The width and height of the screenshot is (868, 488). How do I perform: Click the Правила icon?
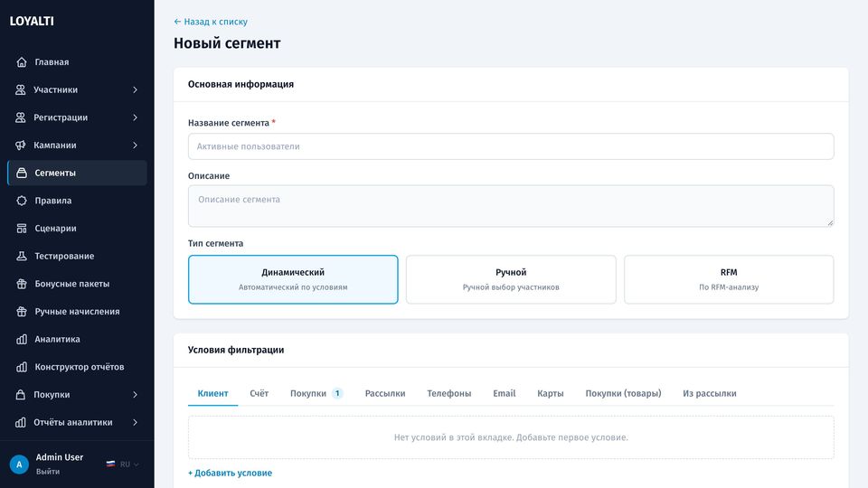point(22,201)
